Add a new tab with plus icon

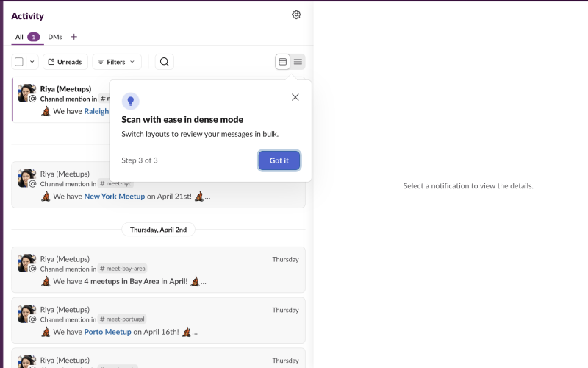click(x=73, y=37)
